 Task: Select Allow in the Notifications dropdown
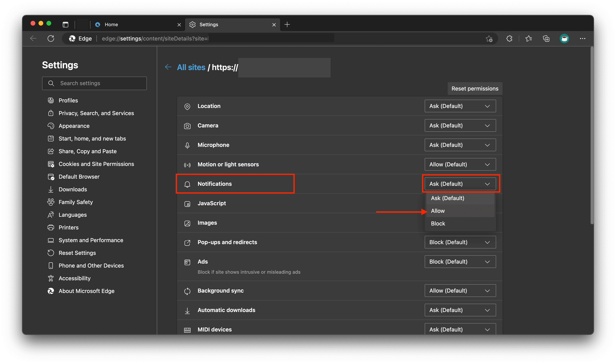tap(437, 211)
